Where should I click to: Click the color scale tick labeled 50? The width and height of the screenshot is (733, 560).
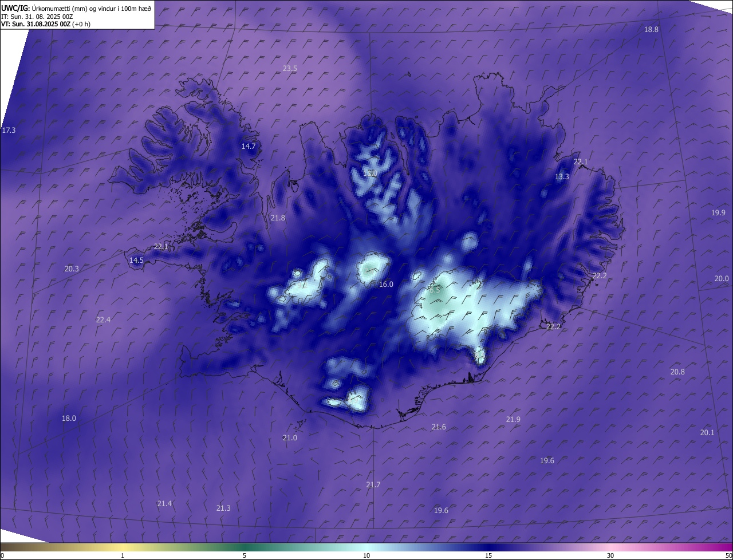click(728, 556)
